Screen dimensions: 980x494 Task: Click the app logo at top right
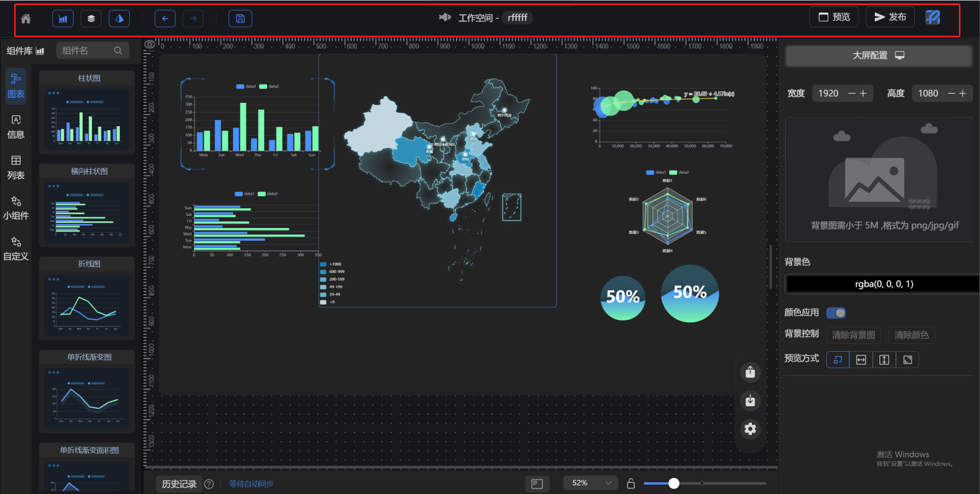(x=933, y=18)
